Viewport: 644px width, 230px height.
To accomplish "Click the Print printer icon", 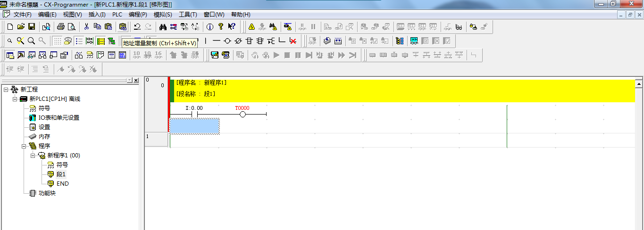I will coord(61,27).
